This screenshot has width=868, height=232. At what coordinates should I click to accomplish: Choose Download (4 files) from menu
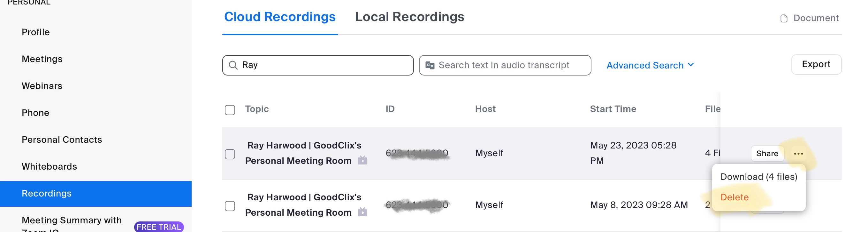(758, 177)
